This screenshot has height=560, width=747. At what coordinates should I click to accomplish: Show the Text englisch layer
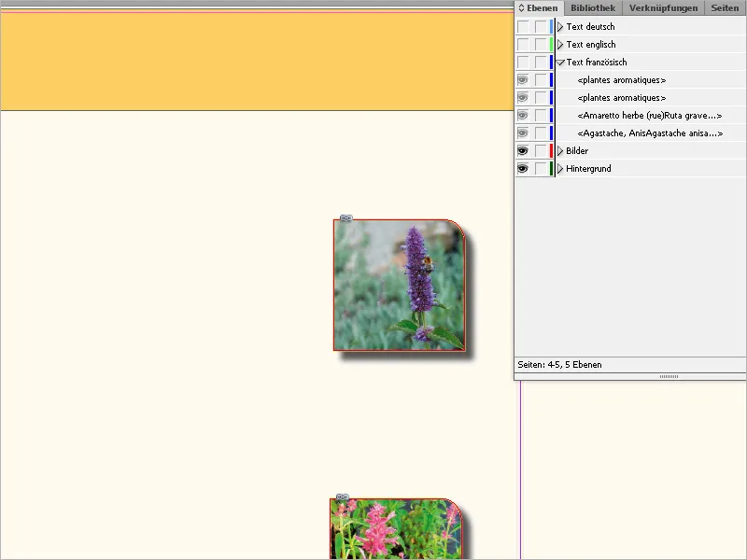[523, 44]
